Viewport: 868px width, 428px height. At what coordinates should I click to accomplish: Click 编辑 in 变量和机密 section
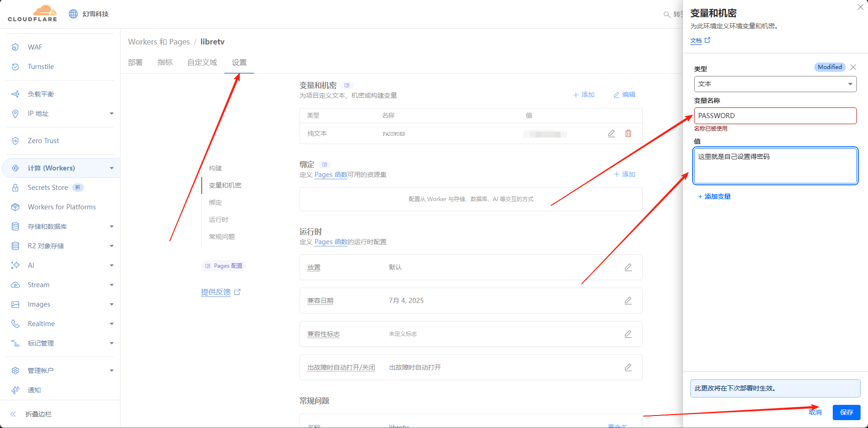pyautogui.click(x=624, y=94)
